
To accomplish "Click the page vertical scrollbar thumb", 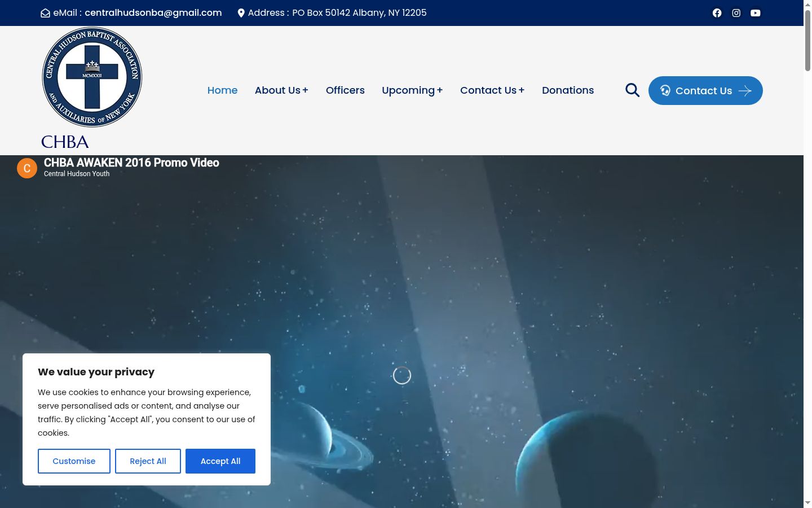I will tap(807, 40).
